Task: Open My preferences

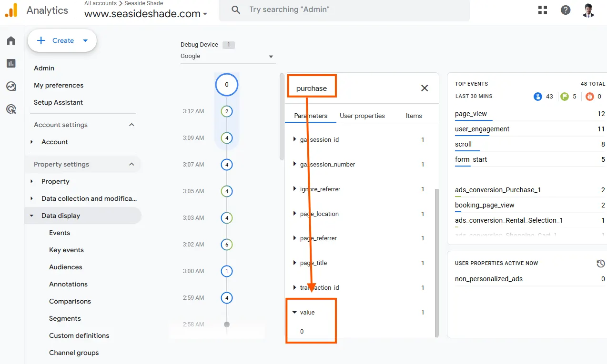Action: 59,85
